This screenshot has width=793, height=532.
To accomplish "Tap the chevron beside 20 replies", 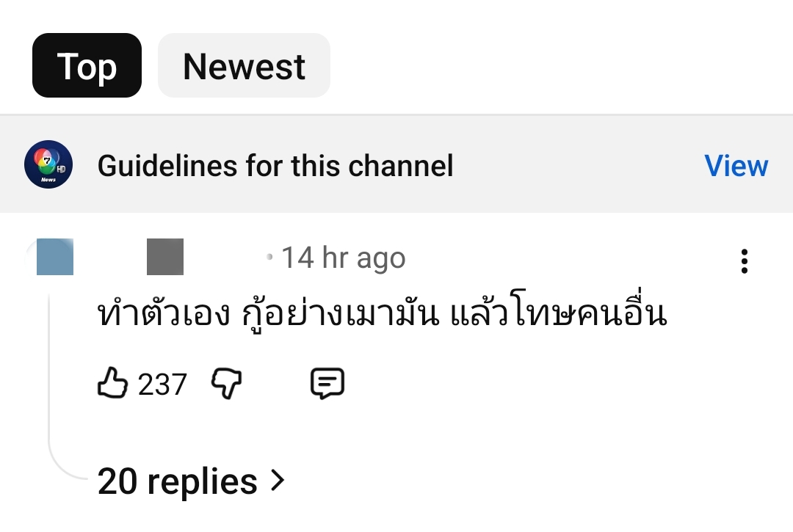I will [x=278, y=481].
